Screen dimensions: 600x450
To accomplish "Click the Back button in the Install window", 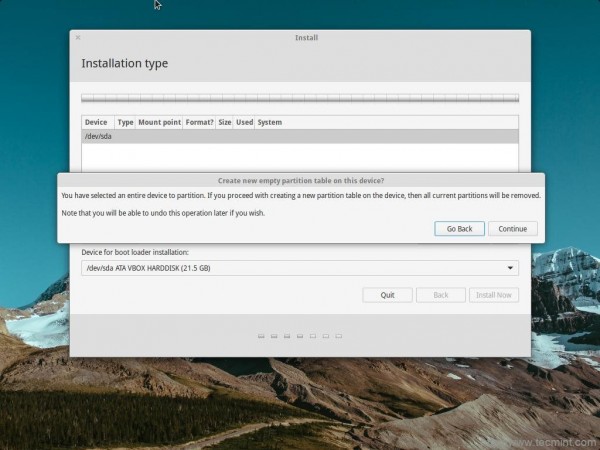I will pos(441,295).
